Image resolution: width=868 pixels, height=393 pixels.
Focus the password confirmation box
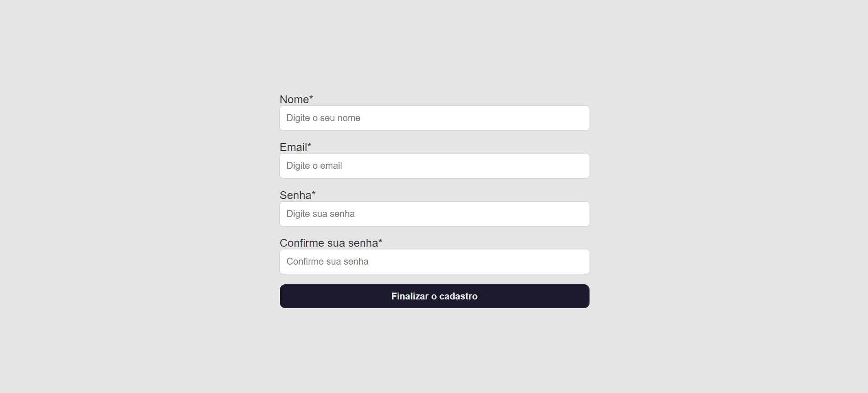pyautogui.click(x=434, y=261)
